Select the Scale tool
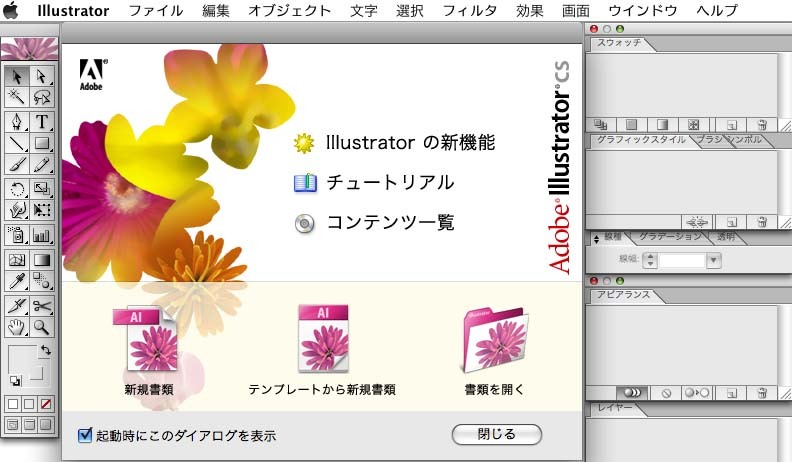Viewport: 792px width, 462px height. click(x=42, y=189)
